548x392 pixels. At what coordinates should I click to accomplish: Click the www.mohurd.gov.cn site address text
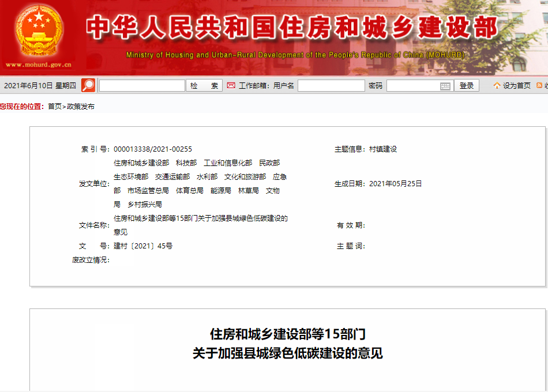pyautogui.click(x=39, y=65)
